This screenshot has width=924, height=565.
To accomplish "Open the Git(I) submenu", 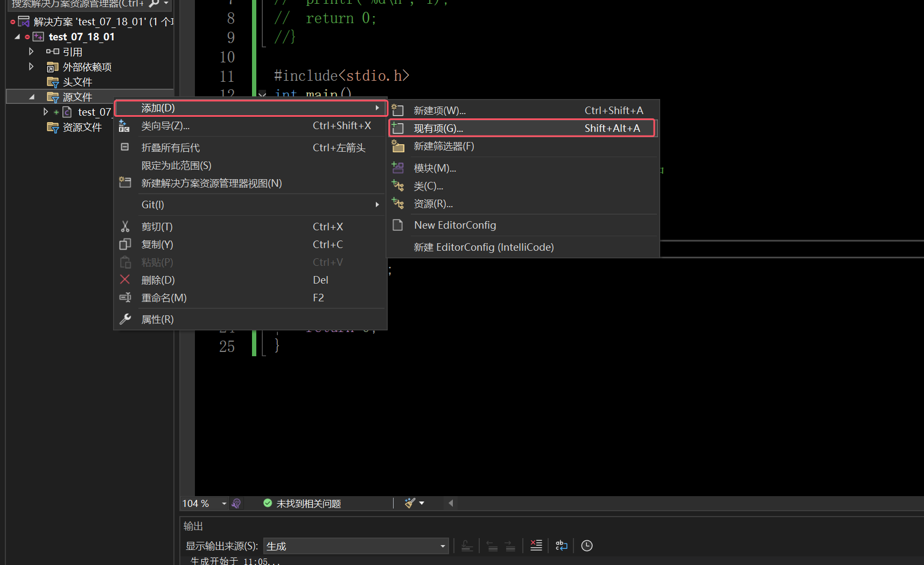I will click(251, 204).
